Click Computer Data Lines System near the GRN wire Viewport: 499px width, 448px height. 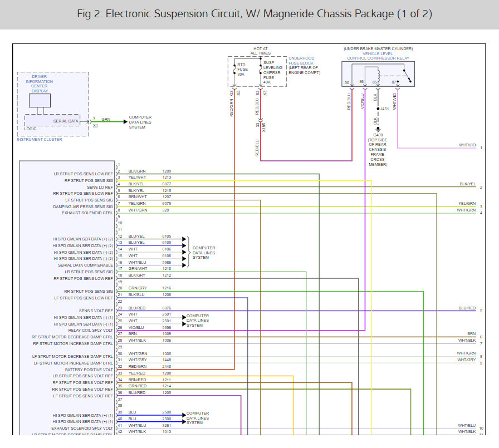(140, 122)
